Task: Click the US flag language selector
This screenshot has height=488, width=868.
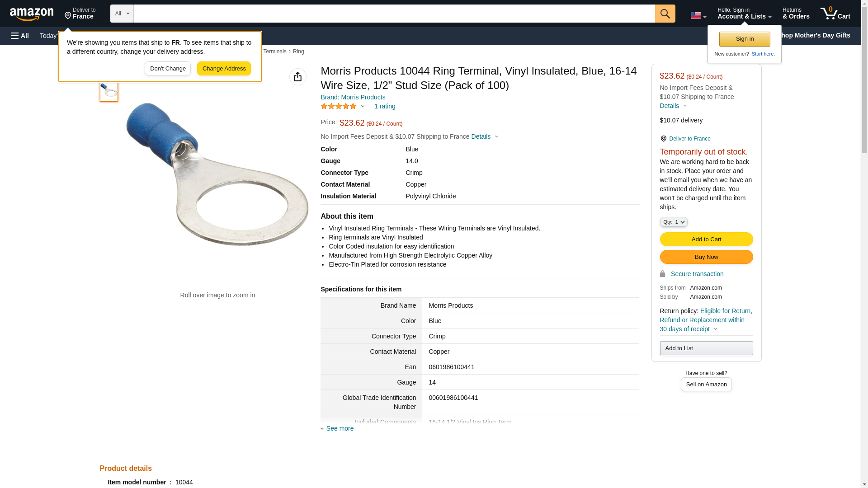Action: point(698,15)
